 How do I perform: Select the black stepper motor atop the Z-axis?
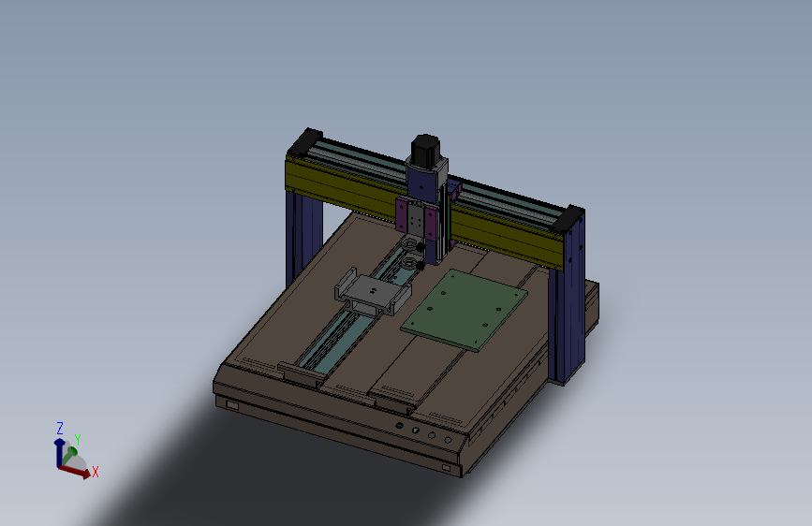tap(425, 150)
